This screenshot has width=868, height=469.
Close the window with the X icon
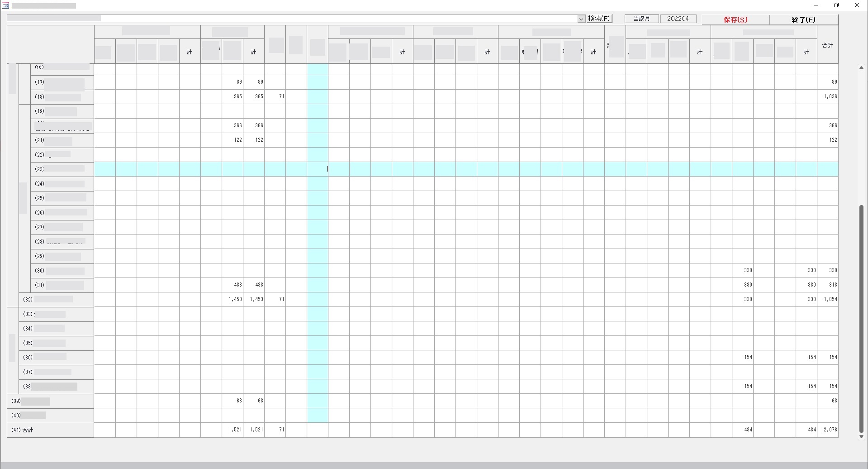(857, 5)
